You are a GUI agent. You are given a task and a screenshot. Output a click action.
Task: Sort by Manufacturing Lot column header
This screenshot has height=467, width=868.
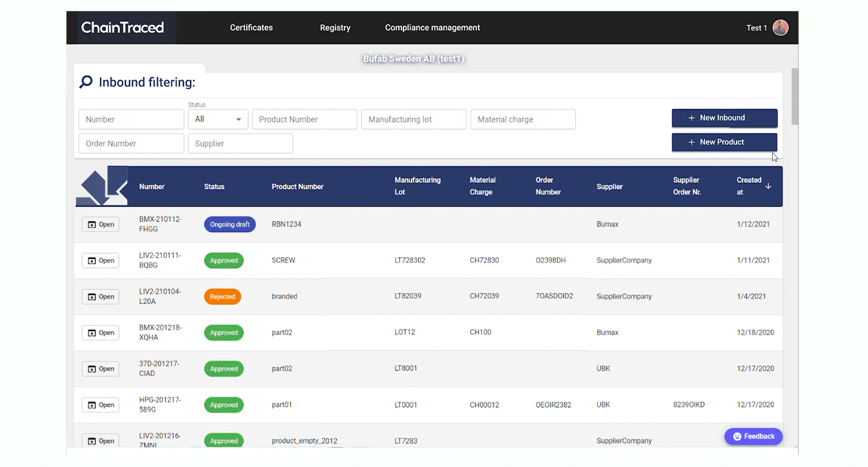418,186
